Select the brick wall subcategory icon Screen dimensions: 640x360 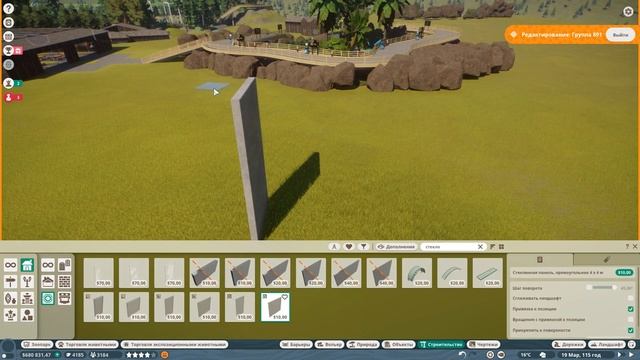64,282
